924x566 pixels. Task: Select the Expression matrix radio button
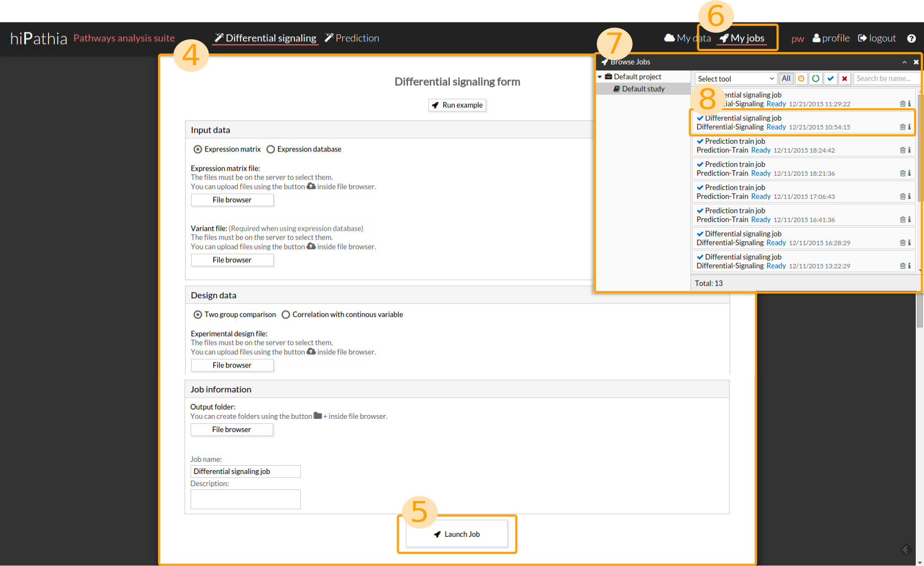click(198, 149)
